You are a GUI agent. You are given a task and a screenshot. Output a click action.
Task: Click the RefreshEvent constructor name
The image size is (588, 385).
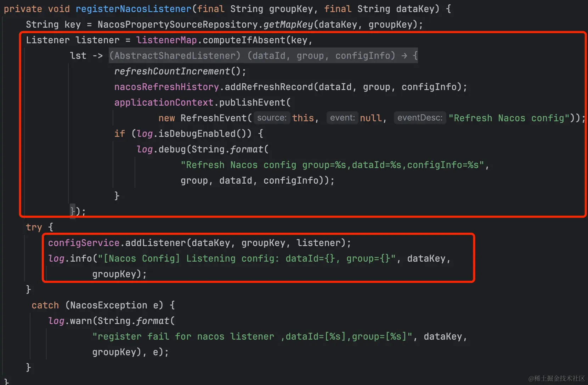214,118
